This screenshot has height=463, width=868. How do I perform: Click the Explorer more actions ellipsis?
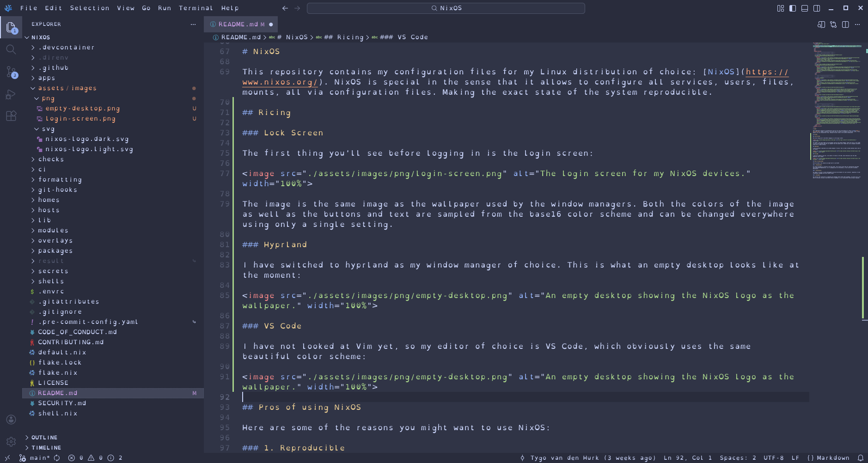pos(193,24)
